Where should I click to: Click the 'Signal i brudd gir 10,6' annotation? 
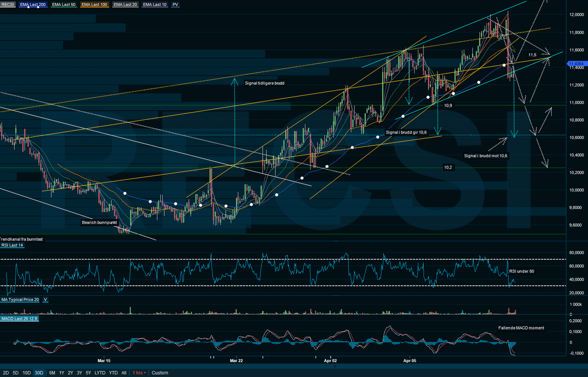pos(406,132)
